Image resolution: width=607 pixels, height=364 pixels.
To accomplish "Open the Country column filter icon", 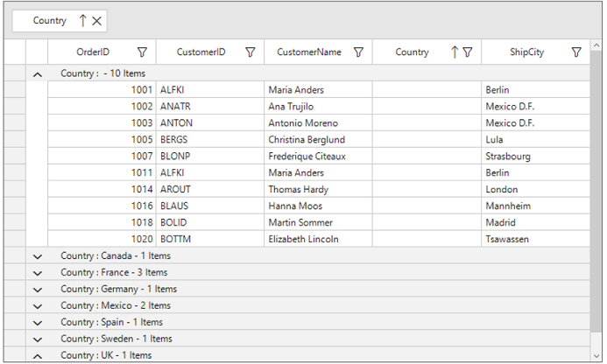I will tap(468, 52).
